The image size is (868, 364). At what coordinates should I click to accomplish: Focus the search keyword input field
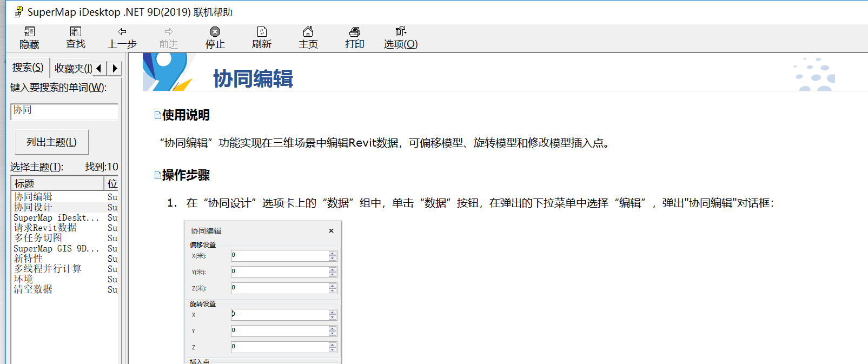(64, 111)
